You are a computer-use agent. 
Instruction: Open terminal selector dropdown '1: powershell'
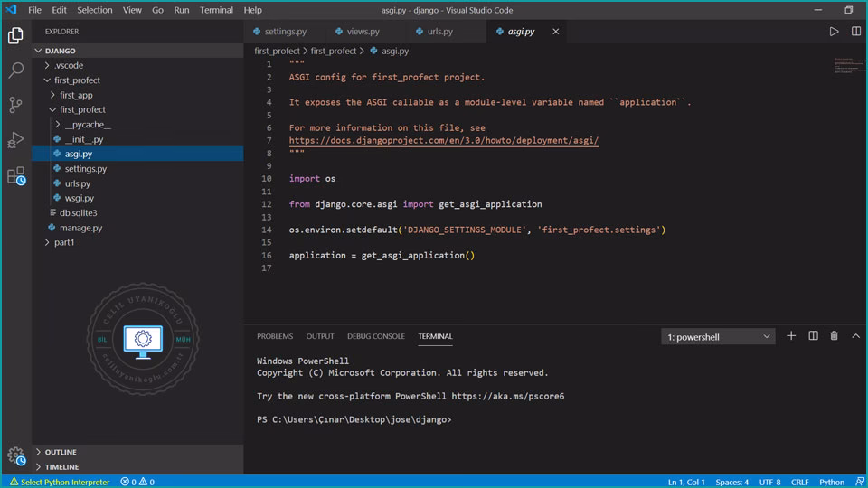pyautogui.click(x=718, y=336)
